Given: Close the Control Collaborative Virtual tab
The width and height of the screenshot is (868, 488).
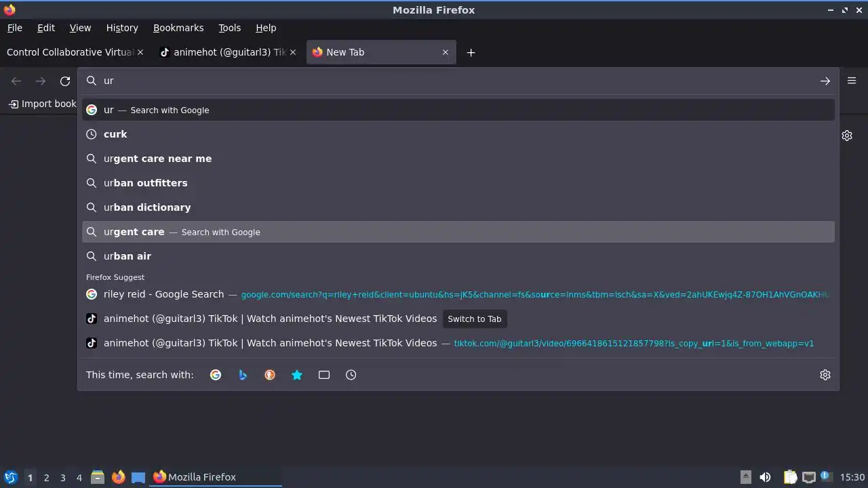Looking at the screenshot, I should [x=140, y=52].
